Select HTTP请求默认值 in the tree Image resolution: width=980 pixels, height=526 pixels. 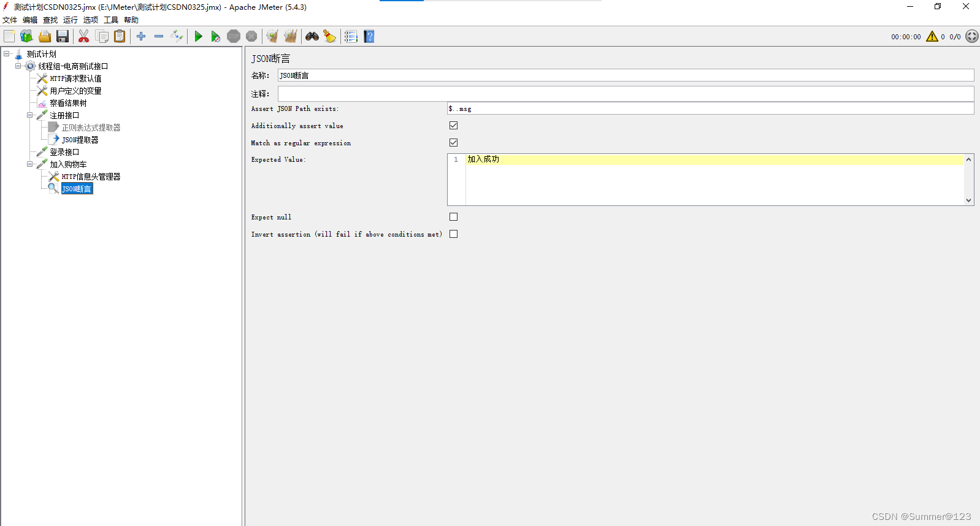75,78
